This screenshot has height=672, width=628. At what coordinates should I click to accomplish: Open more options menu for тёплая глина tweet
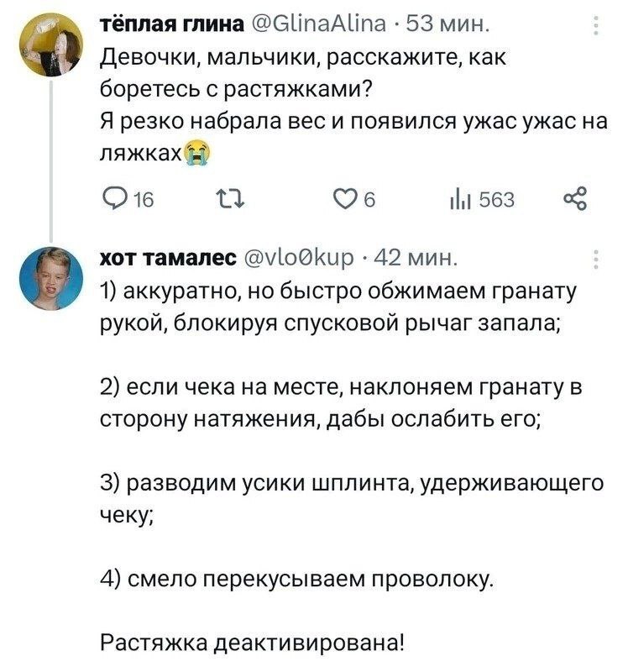click(x=596, y=27)
